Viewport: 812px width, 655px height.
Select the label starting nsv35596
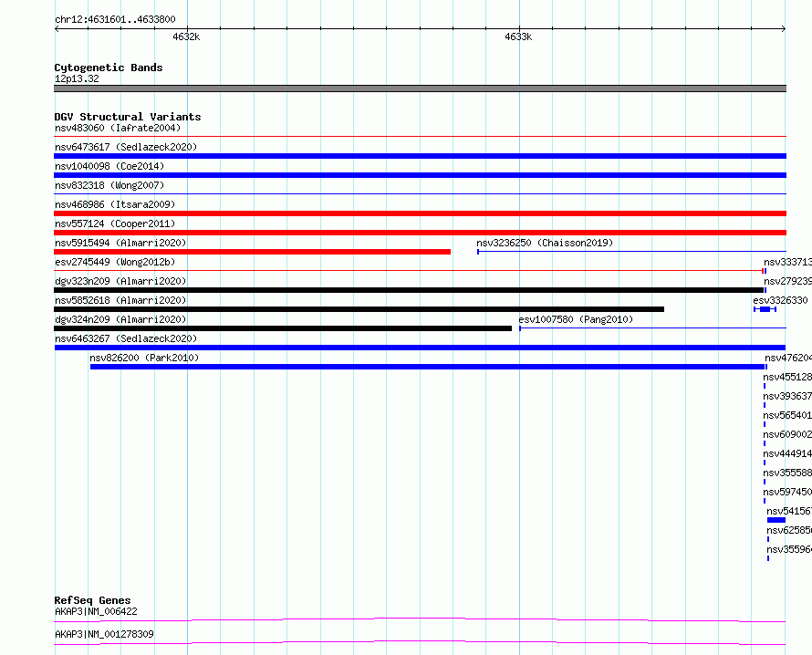789,549
